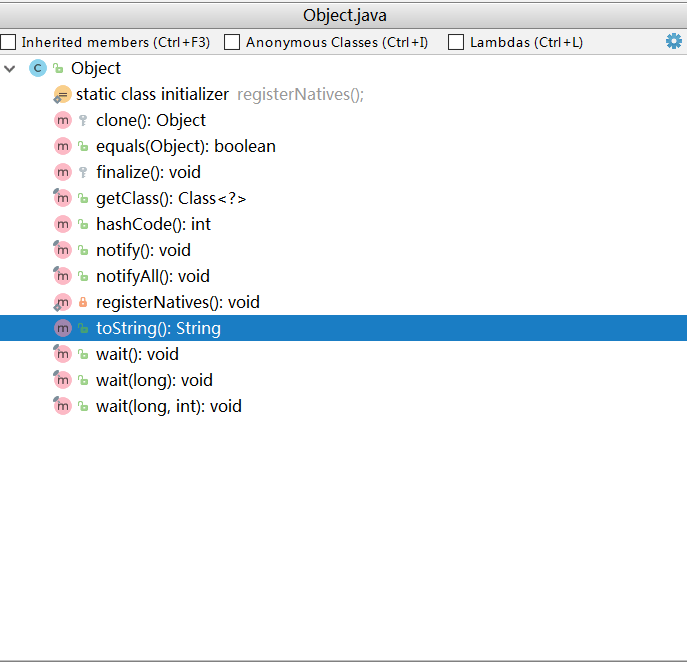Select notifyAll(): void method
Viewport: 687px width, 662px height.
[344, 276]
